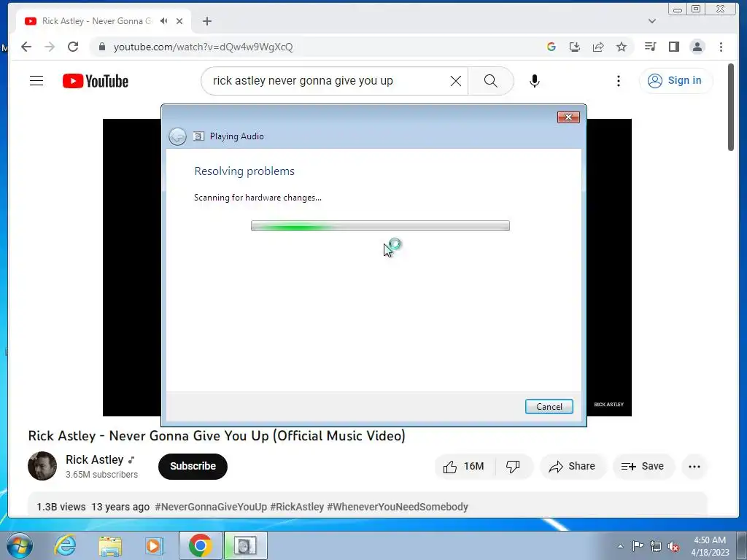Search with voice microphone icon
The width and height of the screenshot is (747, 560).
pos(535,81)
